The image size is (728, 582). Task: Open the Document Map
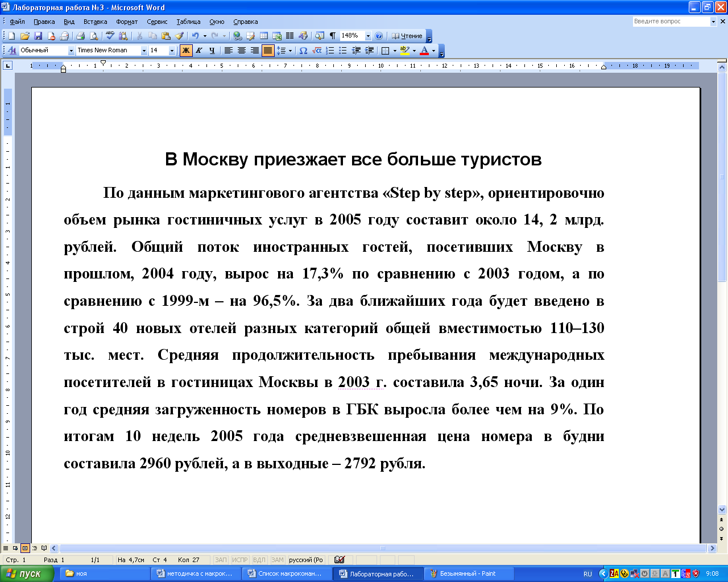[x=320, y=36]
